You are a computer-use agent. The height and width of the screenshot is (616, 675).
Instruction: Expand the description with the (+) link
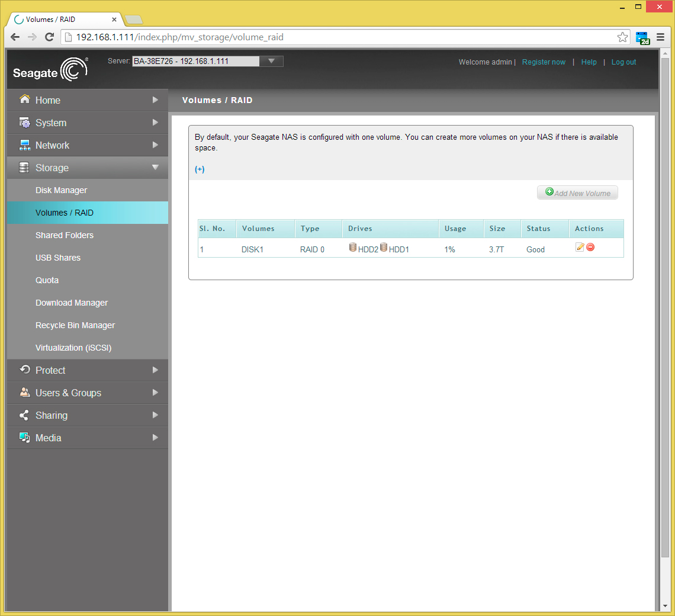tap(200, 169)
